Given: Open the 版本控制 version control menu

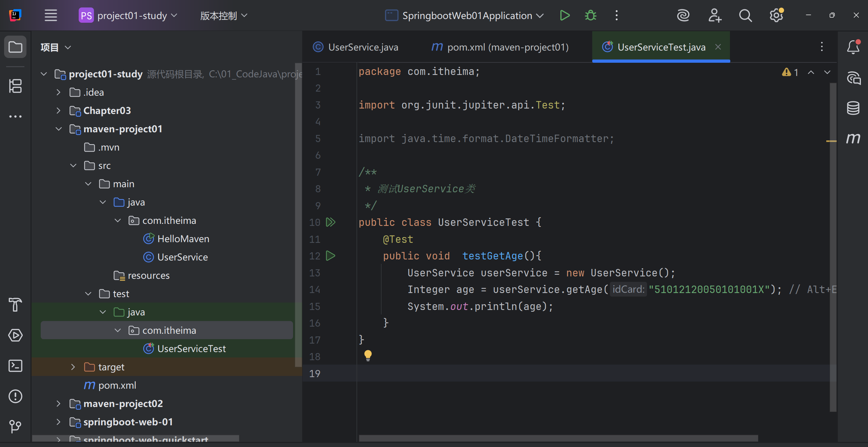Looking at the screenshot, I should [x=223, y=16].
